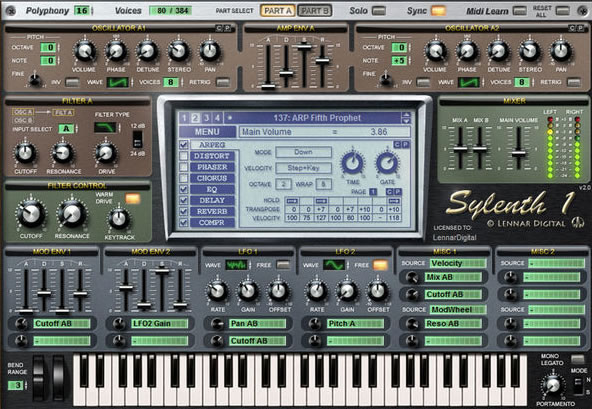Click Oscillator A2 Detune knob

[498, 51]
